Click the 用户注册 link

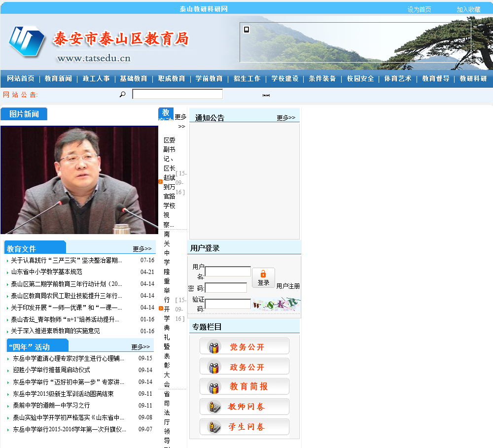tap(288, 286)
